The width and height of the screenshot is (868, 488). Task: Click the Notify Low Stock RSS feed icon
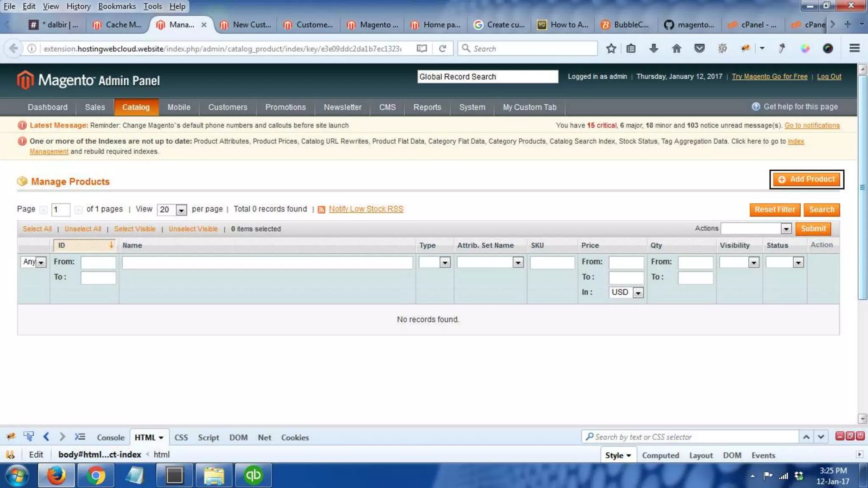click(x=321, y=210)
